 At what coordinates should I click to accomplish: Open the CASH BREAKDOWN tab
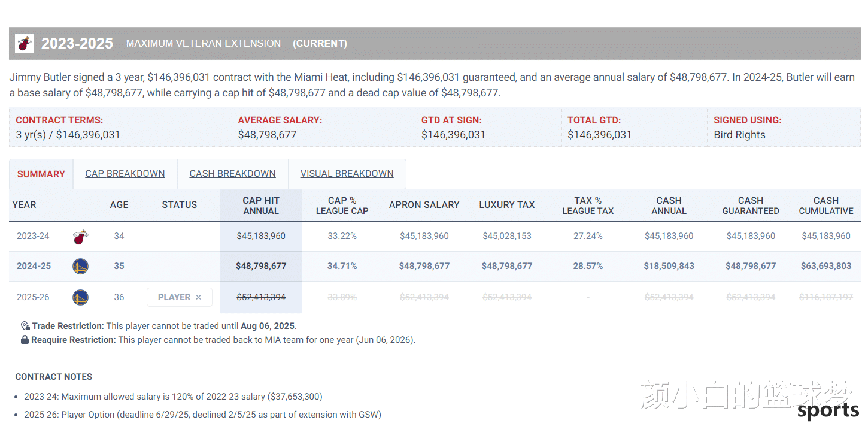[233, 174]
